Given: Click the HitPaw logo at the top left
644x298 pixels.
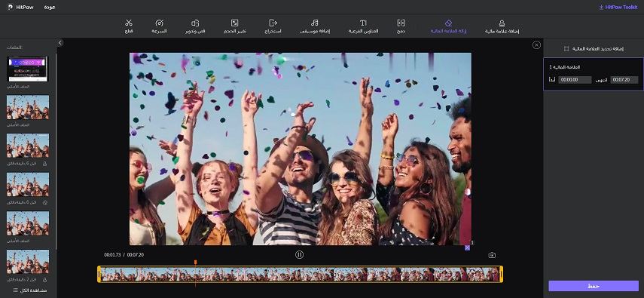Looking at the screenshot, I should (20, 7).
